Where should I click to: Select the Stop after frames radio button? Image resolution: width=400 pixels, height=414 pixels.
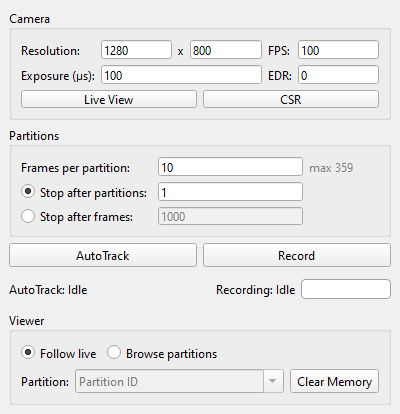coord(28,216)
